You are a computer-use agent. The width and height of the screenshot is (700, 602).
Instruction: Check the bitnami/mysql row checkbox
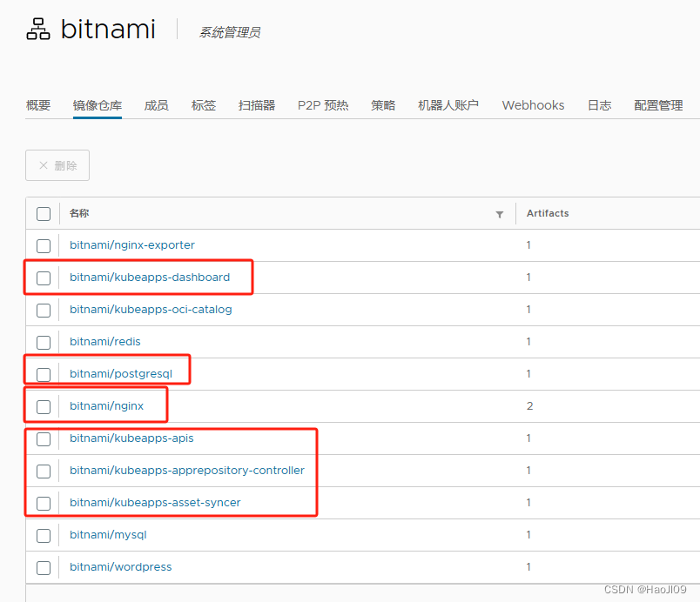pyautogui.click(x=44, y=536)
